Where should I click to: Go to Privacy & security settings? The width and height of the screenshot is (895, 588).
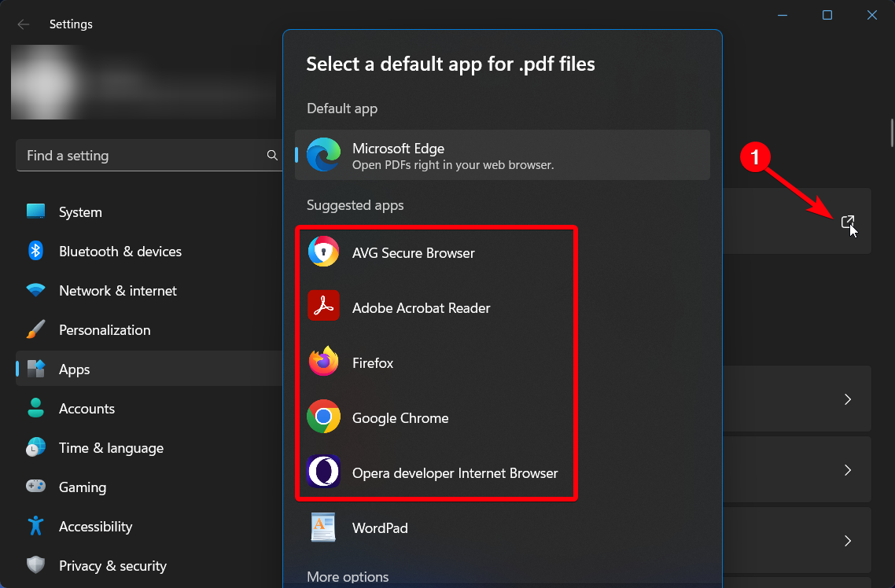click(x=112, y=565)
